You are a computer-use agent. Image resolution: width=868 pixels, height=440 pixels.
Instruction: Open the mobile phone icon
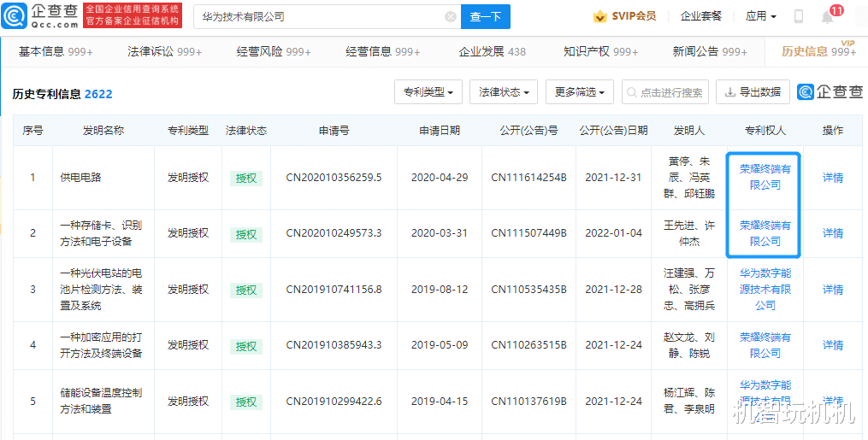click(x=798, y=16)
